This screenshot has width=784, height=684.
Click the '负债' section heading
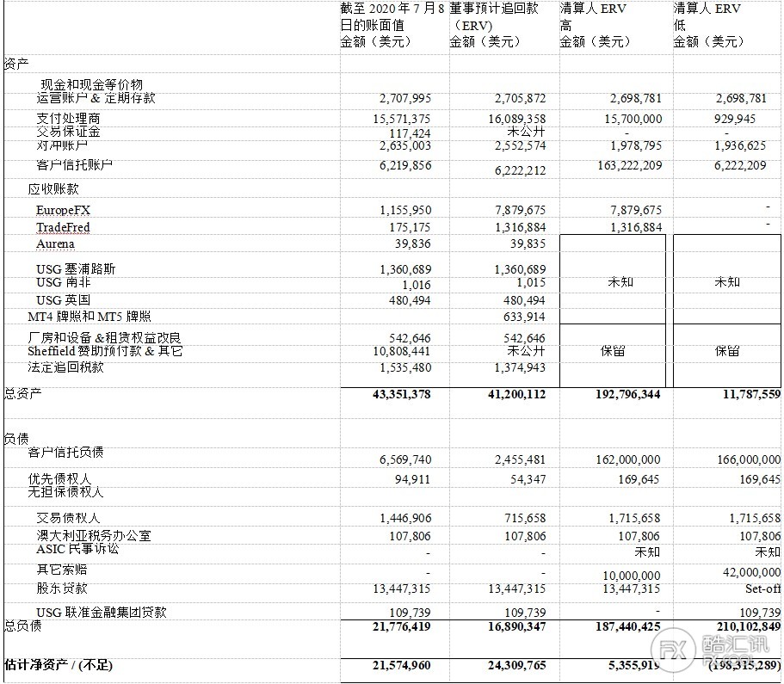pyautogui.click(x=16, y=439)
